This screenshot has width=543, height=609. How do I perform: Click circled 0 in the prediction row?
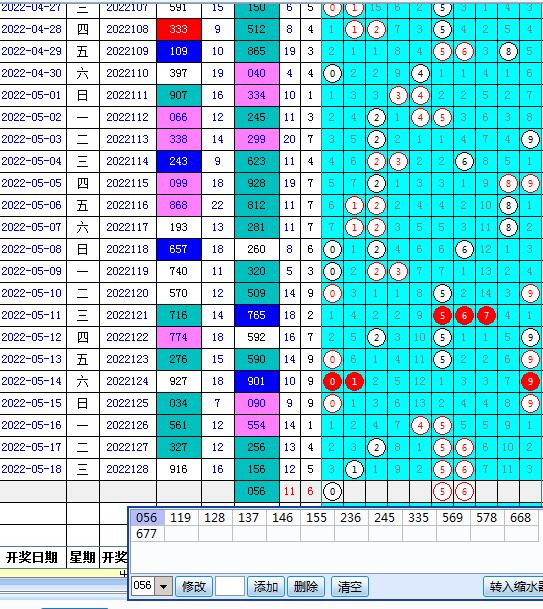(332, 491)
